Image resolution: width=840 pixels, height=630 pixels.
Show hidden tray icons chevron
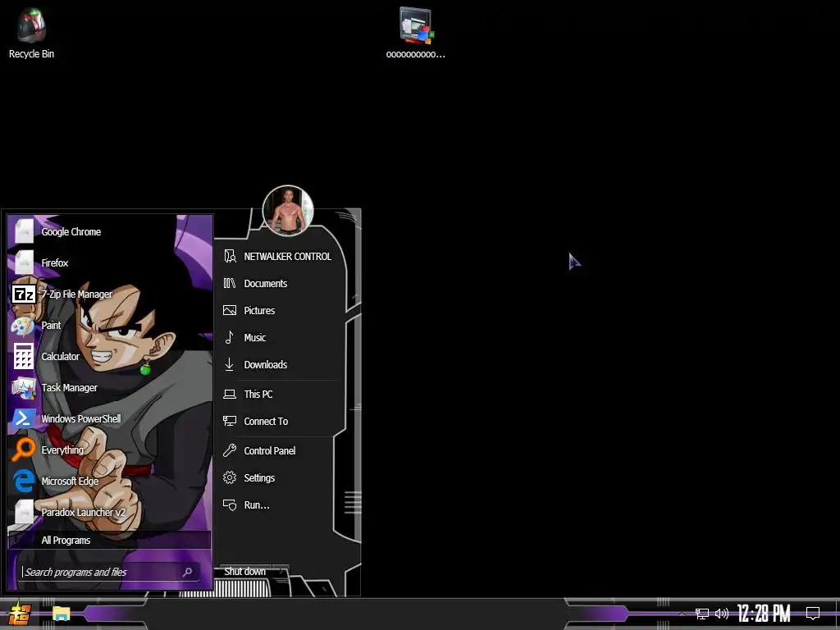[682, 614]
